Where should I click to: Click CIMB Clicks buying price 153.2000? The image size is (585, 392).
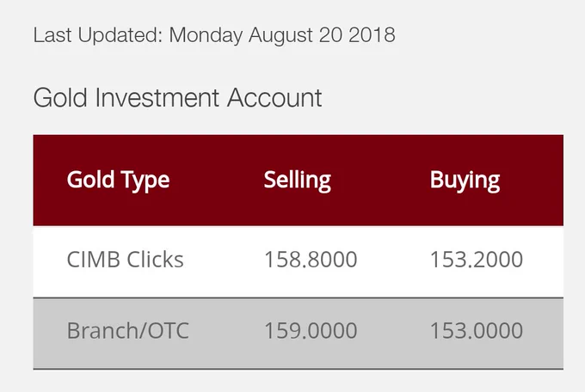click(477, 260)
